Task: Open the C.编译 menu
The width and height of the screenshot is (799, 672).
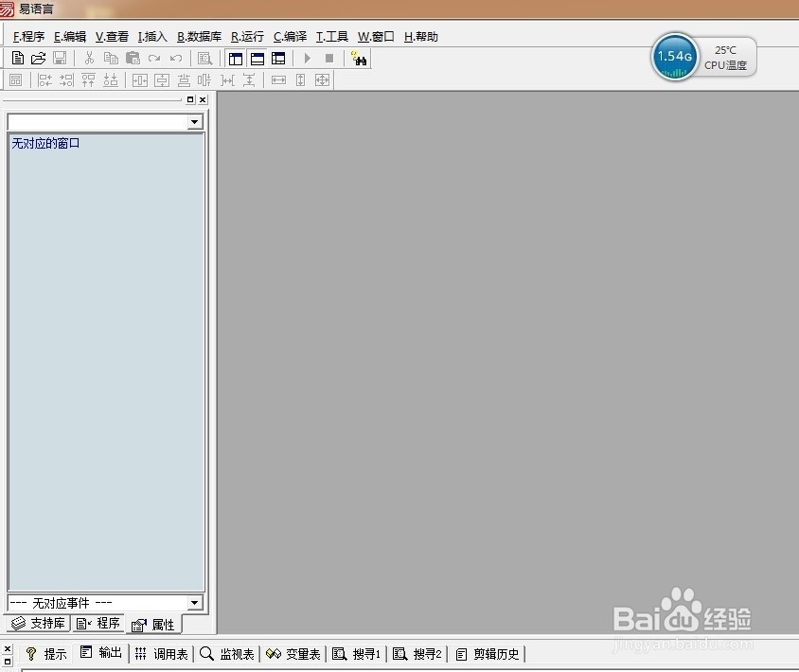Action: [x=290, y=37]
